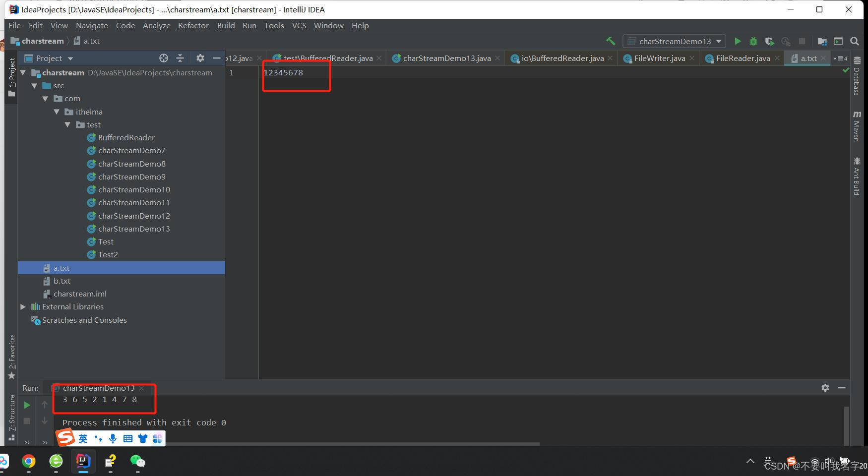868x476 pixels.
Task: Locate current file using the crosshair icon
Action: [x=164, y=58]
